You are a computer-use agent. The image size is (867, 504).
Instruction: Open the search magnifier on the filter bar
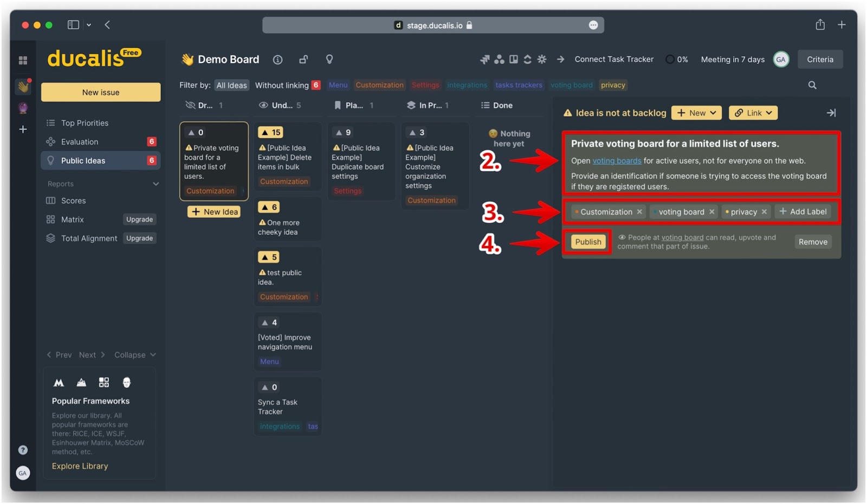click(x=812, y=85)
